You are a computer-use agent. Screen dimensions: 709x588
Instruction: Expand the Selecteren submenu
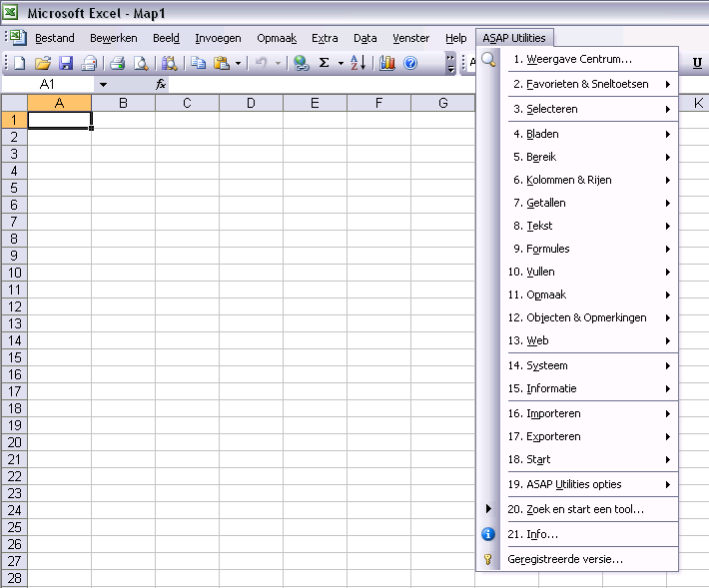[x=668, y=109]
